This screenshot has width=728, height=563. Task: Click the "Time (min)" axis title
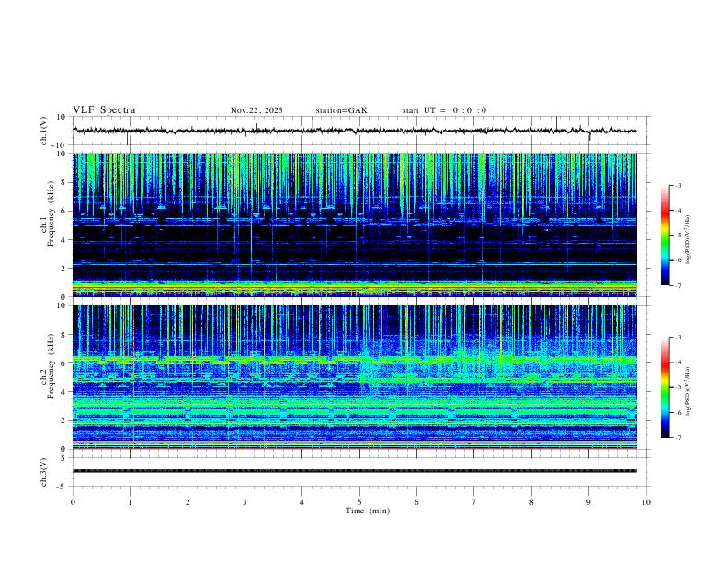click(x=368, y=511)
